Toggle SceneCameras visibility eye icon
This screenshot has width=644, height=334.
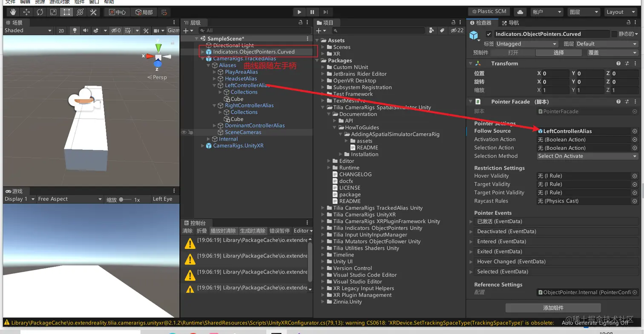click(x=184, y=132)
